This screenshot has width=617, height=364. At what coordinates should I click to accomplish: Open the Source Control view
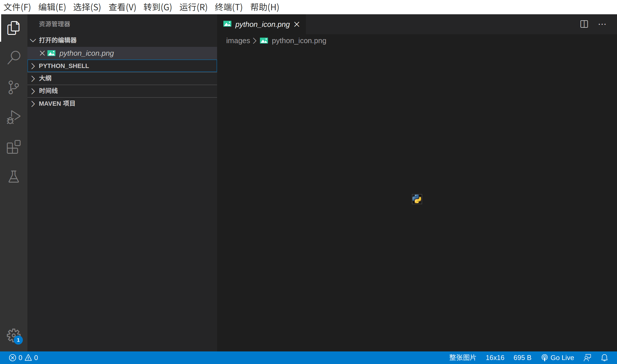pos(13,87)
